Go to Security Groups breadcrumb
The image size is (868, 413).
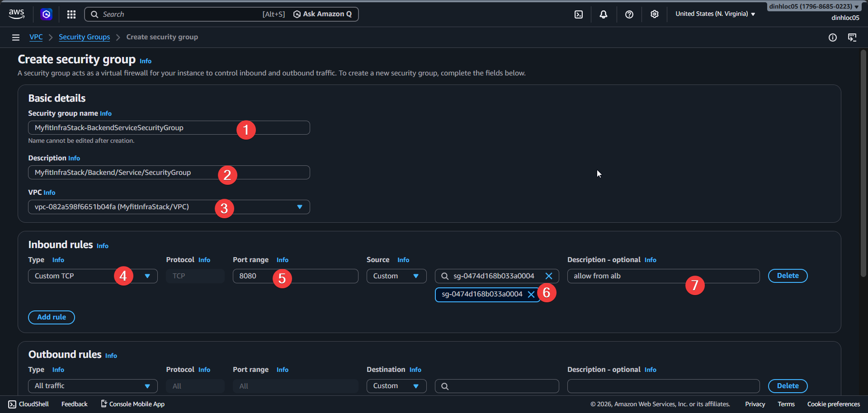pos(84,37)
